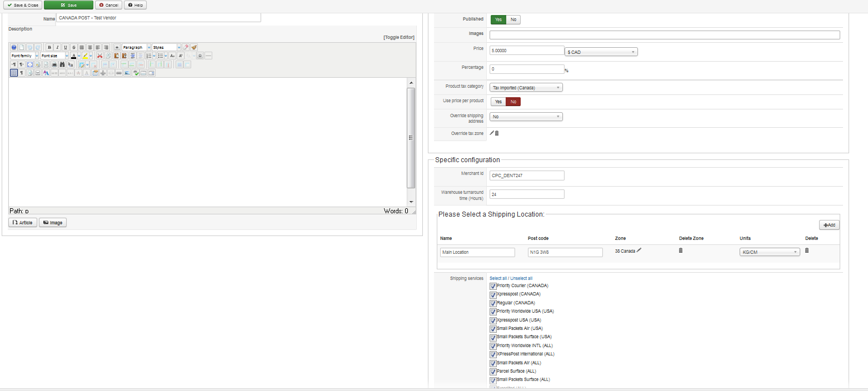
Task: Click the editor help icon
Action: [x=14, y=47]
